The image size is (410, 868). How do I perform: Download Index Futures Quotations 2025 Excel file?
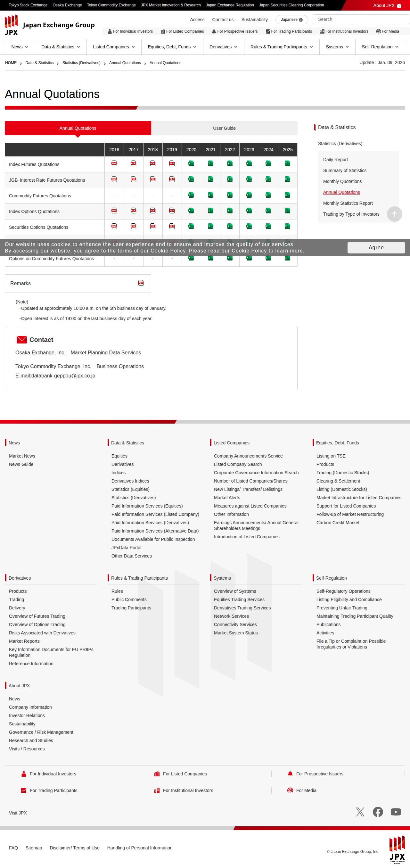click(x=287, y=164)
